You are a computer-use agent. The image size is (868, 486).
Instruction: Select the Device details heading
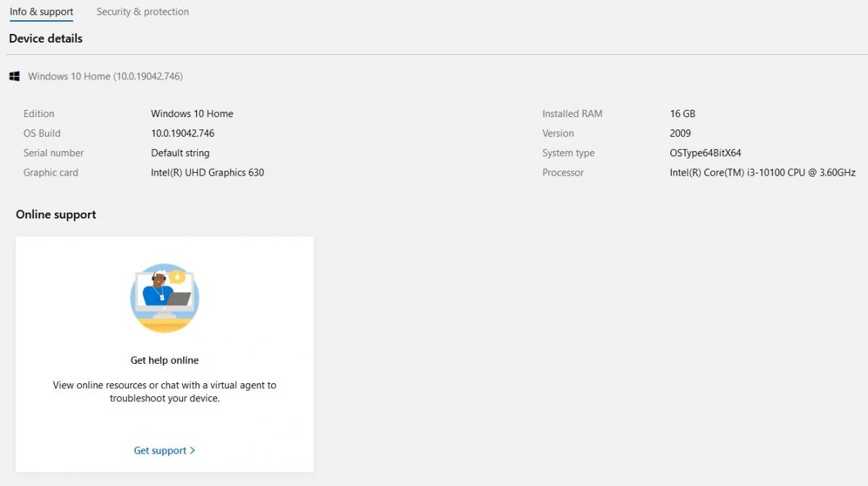click(x=46, y=38)
